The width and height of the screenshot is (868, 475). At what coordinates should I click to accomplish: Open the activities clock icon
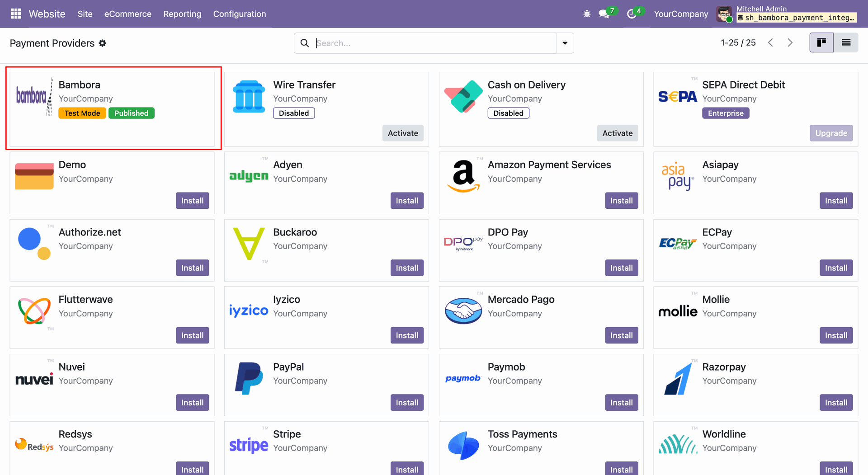(x=632, y=14)
